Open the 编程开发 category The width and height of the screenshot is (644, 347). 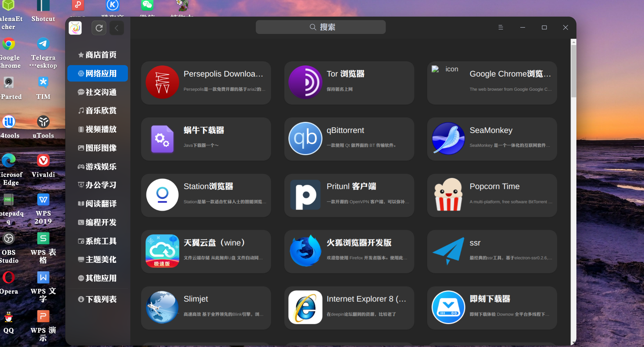click(x=97, y=222)
